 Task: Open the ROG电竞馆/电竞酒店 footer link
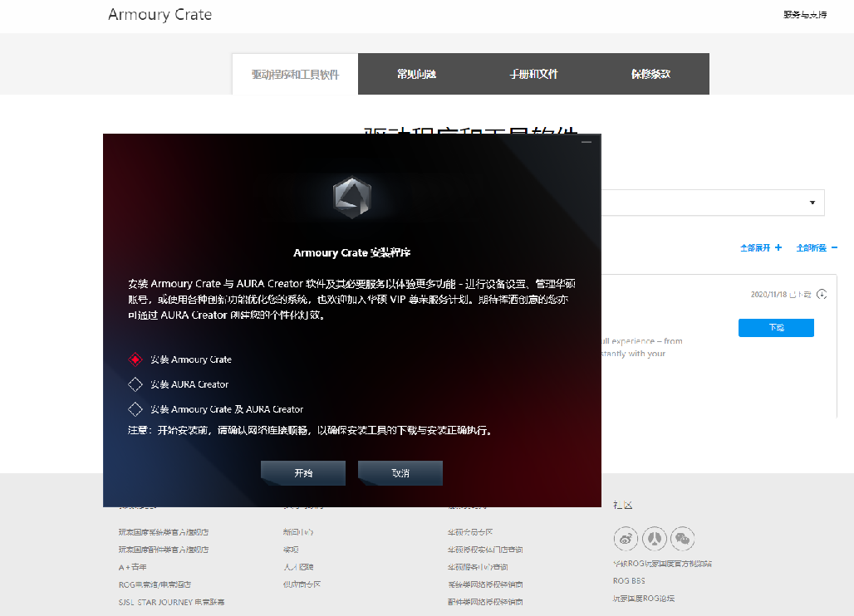pyautogui.click(x=155, y=584)
